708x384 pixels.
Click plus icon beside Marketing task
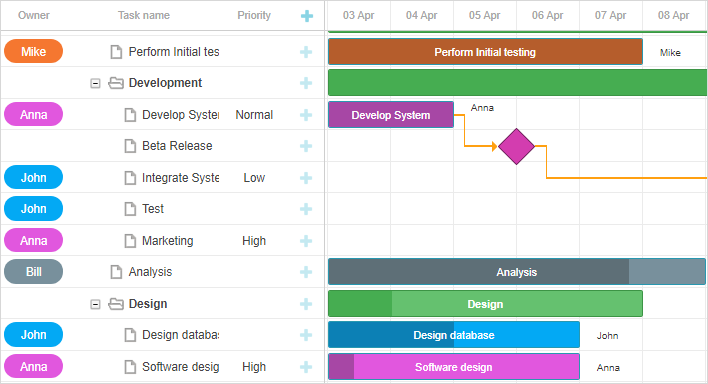click(306, 241)
